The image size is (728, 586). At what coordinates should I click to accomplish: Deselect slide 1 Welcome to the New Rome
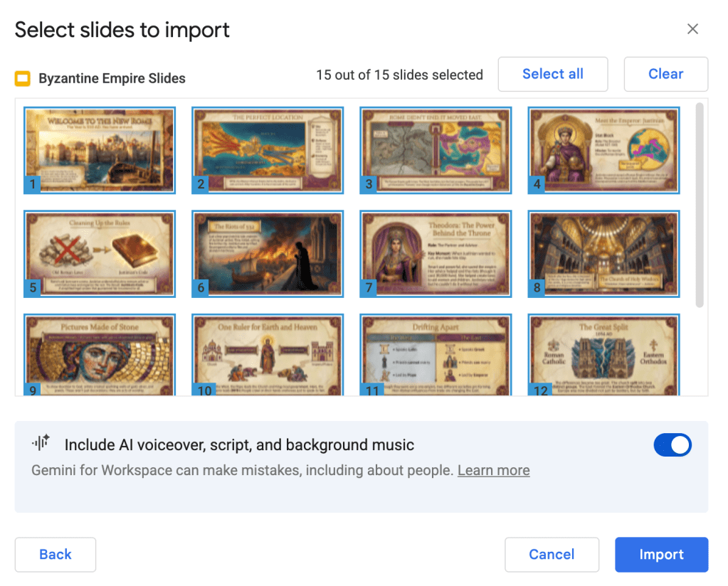(100, 150)
